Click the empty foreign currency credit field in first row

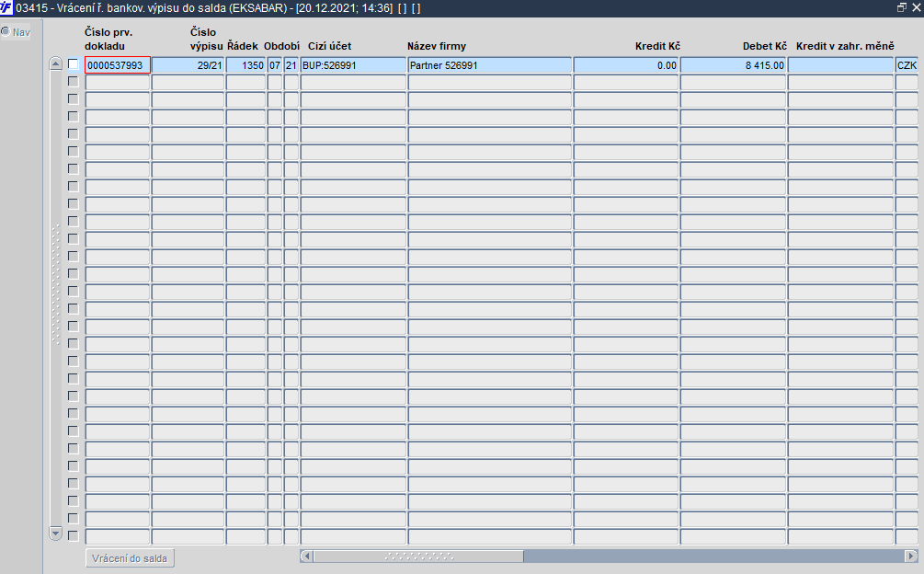[x=841, y=65]
